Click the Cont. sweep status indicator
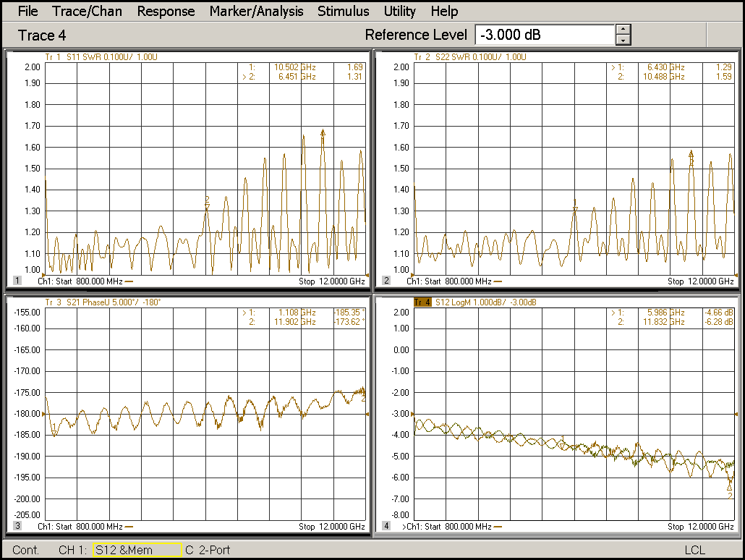This screenshot has width=745, height=560. pos(26,550)
